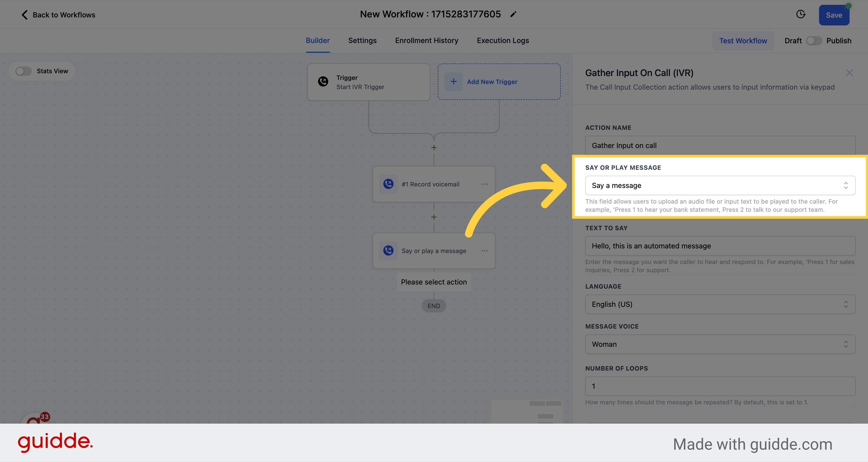Open the Message Voice dropdown
The image size is (868, 462).
point(720,344)
